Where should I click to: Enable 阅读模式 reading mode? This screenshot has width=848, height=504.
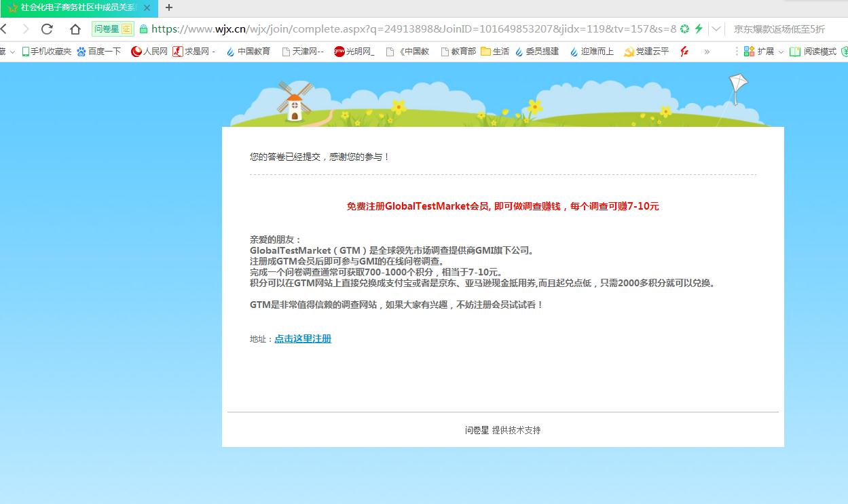813,51
